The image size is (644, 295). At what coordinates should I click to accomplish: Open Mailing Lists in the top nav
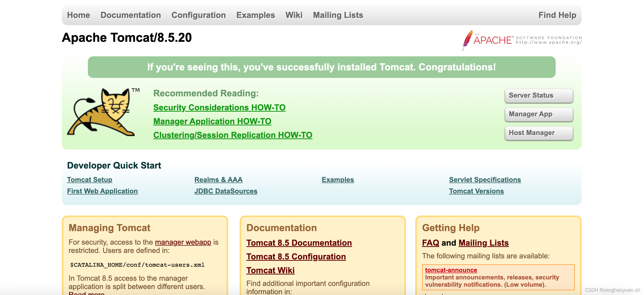[x=338, y=15]
